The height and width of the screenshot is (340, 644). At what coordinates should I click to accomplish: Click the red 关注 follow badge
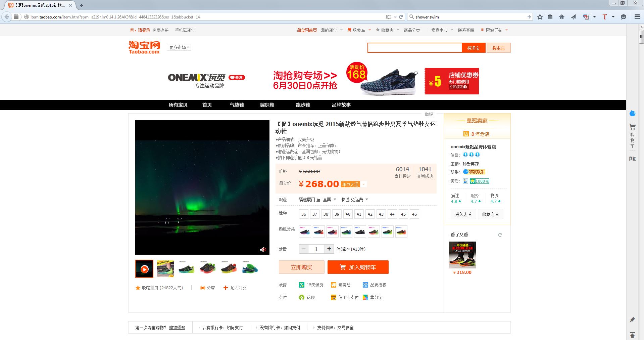(x=237, y=78)
